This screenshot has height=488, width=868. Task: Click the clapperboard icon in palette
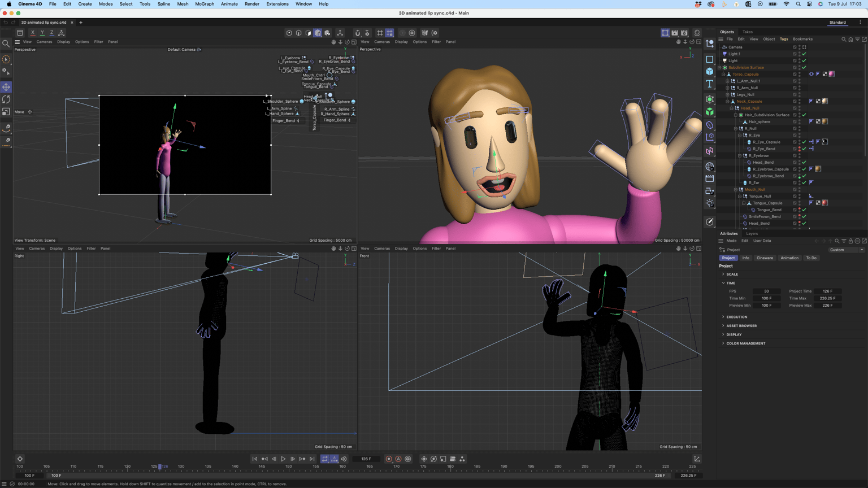(710, 178)
